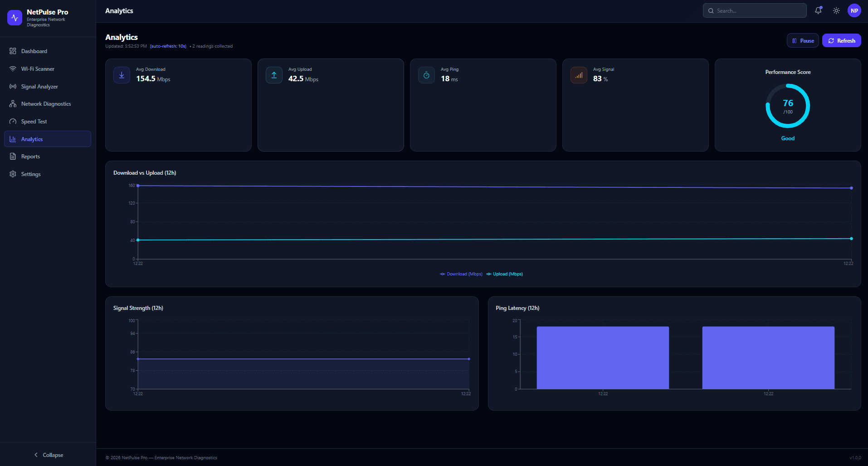Toggle the light theme with the sun icon
Viewport: 868px width, 466px height.
pos(836,10)
